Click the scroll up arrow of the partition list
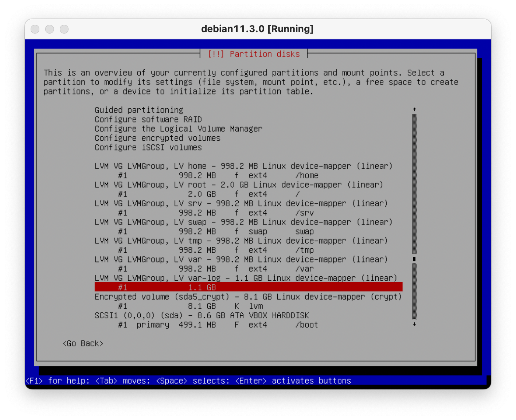Image resolution: width=516 pixels, height=420 pixels. tap(414, 109)
